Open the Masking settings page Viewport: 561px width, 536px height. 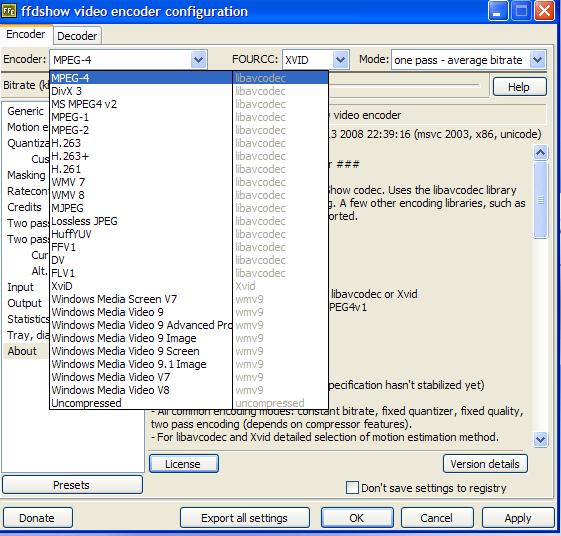(26, 175)
